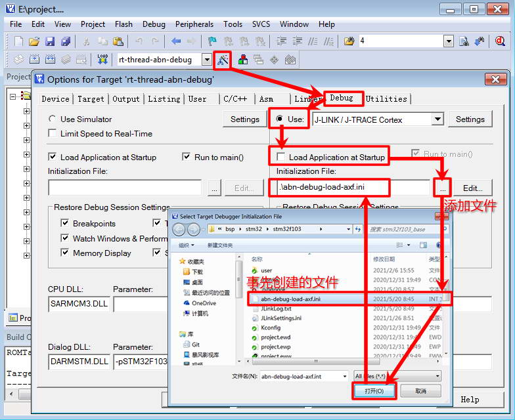Switch to the Utilities tab
Screen dimensions: 515x420
point(386,99)
